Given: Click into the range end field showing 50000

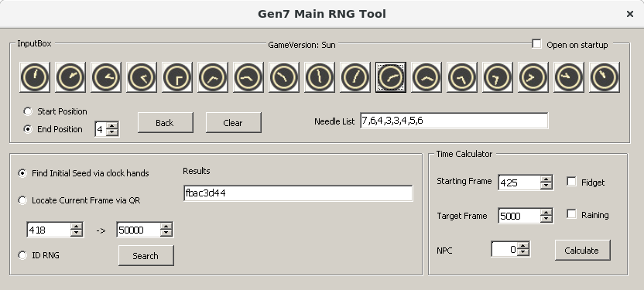Looking at the screenshot, I should coord(139,230).
